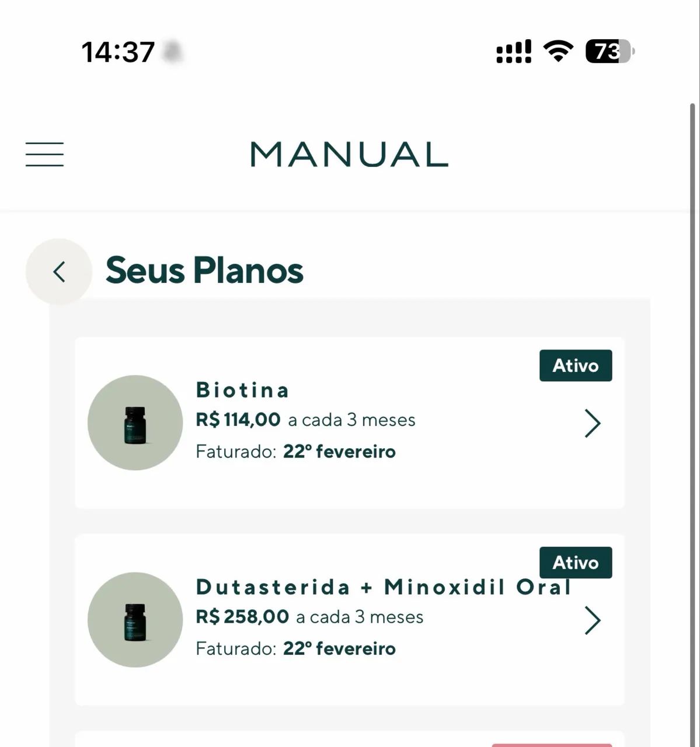Open the Dutasterida + Minoxidil Oral title

click(x=382, y=587)
